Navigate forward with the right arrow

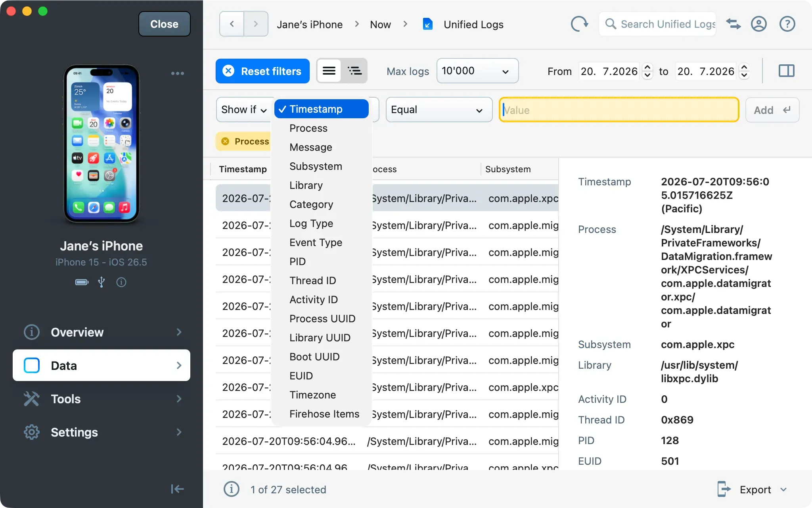pos(256,24)
